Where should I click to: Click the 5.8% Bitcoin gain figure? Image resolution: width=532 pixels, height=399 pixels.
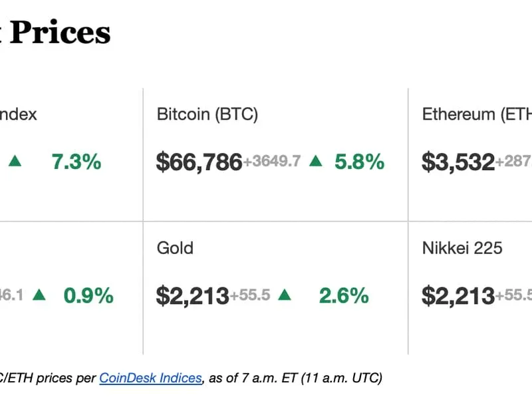pyautogui.click(x=359, y=162)
